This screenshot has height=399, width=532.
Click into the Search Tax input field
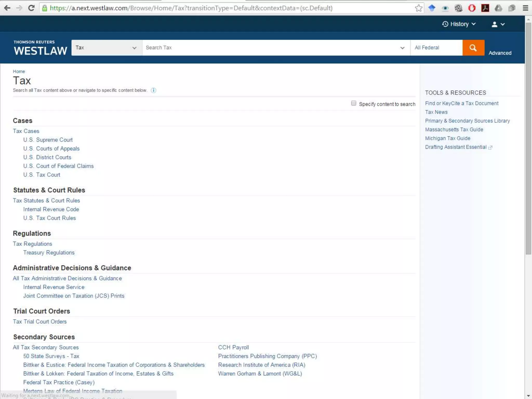pos(270,48)
